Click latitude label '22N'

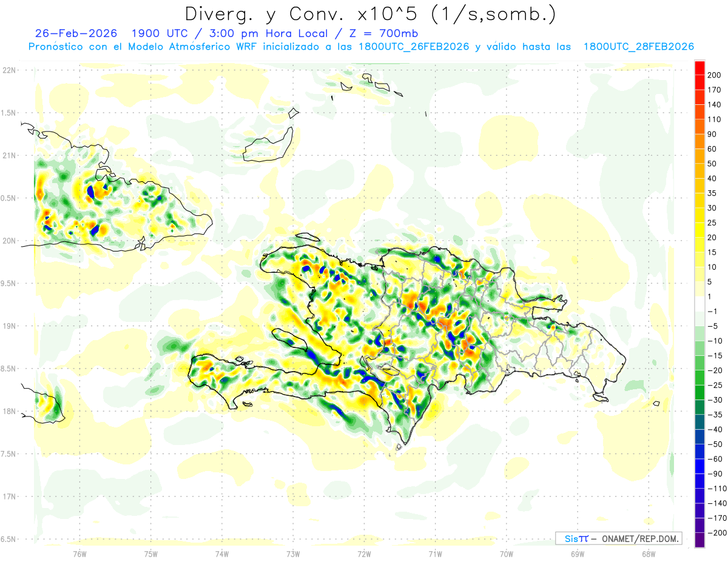pos(8,70)
